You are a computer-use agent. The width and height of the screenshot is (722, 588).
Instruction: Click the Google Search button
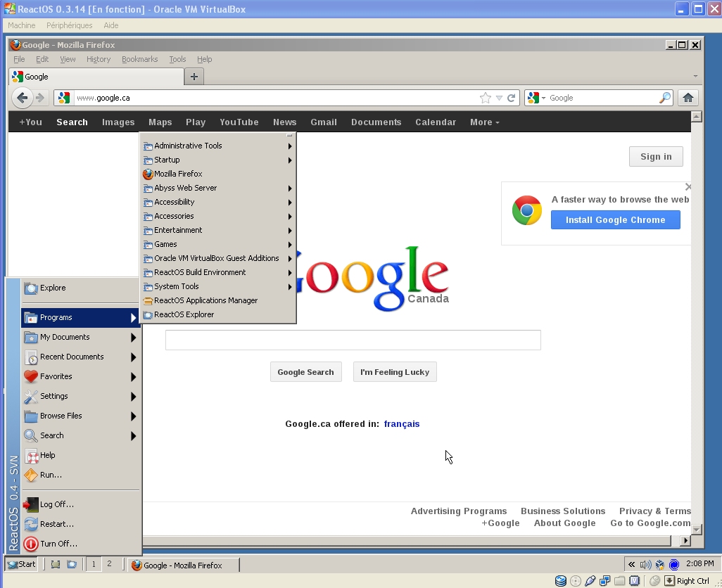(305, 372)
